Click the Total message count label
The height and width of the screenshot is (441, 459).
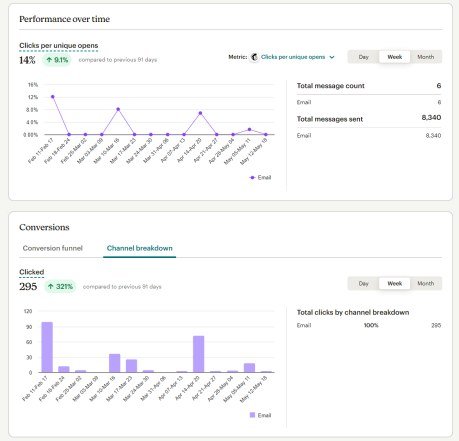(x=331, y=86)
